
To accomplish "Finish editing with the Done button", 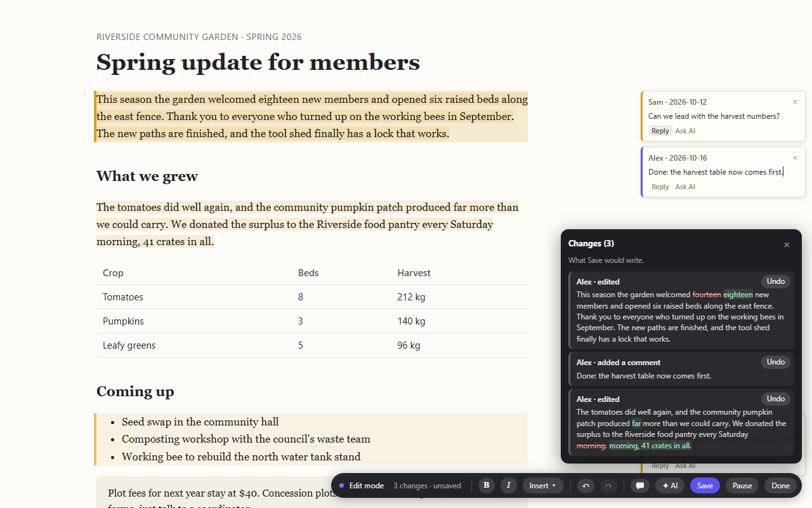I will [780, 486].
